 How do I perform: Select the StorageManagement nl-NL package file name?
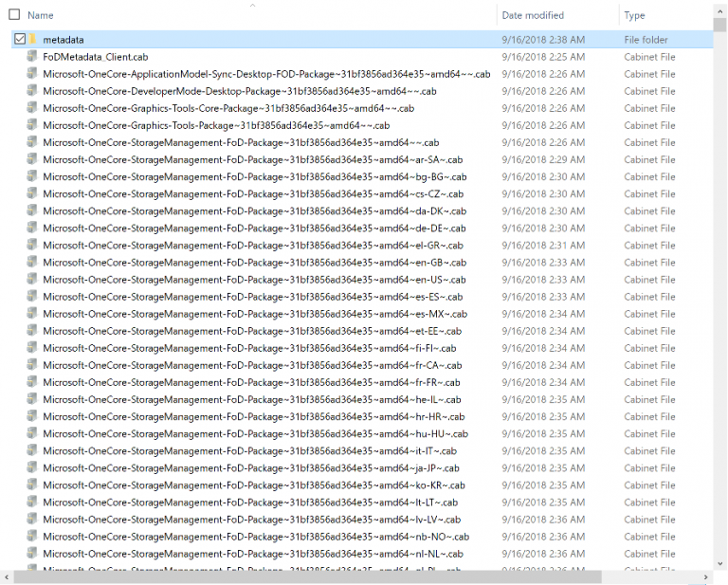click(x=252, y=554)
